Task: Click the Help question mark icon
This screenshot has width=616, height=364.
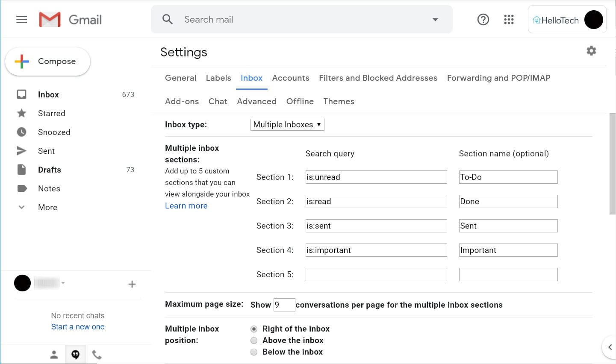Action: click(483, 19)
